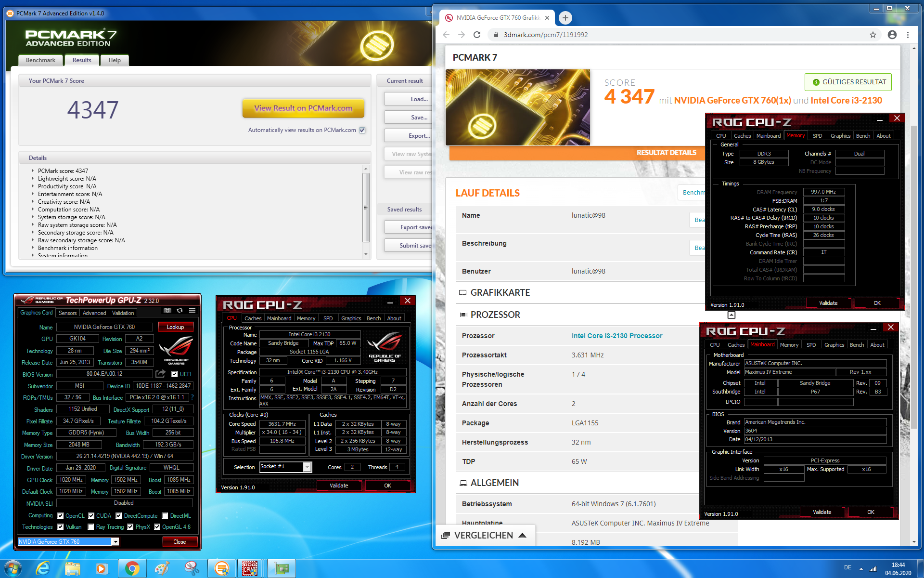Click the Lookup button in GPU-Z
The image size is (924, 578).
coord(175,327)
